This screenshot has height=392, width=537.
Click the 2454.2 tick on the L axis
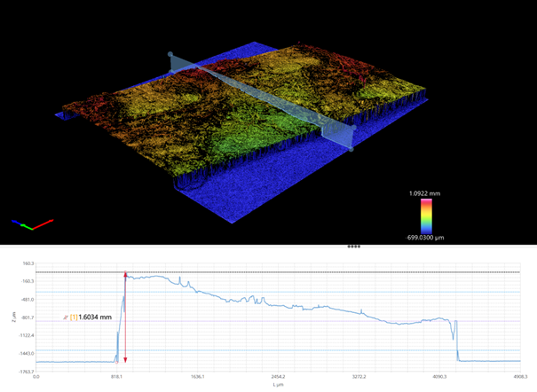point(277,376)
